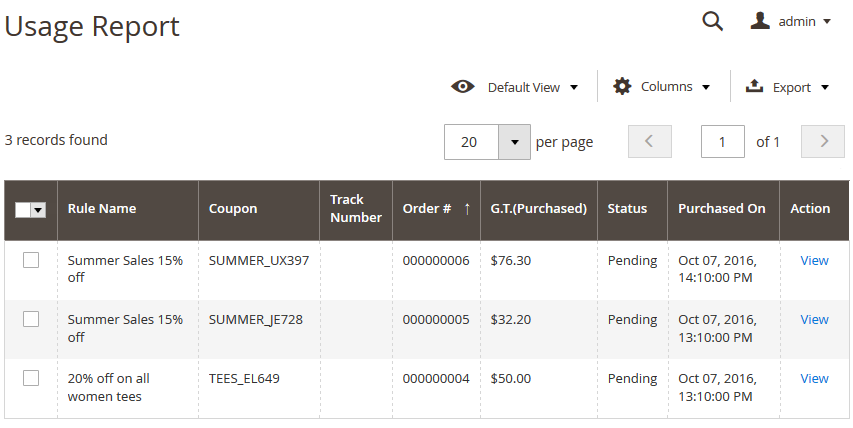Click the Order # sort arrow
The width and height of the screenshot is (853, 428).
click(x=467, y=209)
